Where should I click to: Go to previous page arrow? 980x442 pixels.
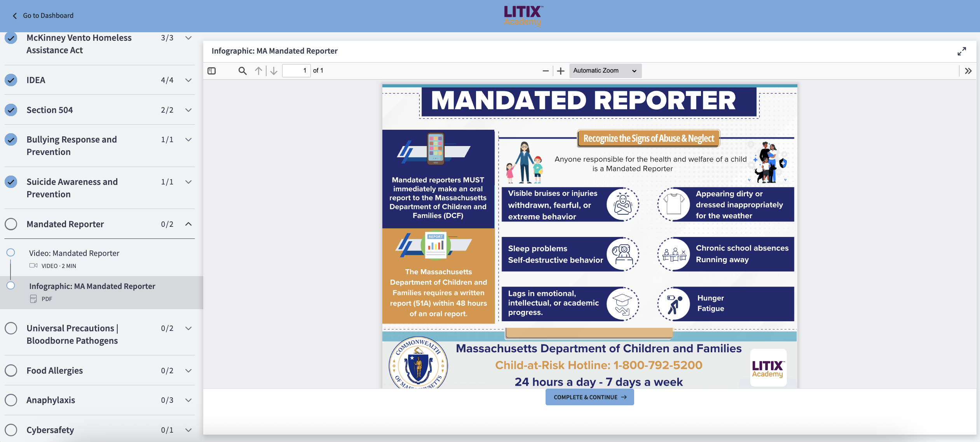[x=258, y=71]
